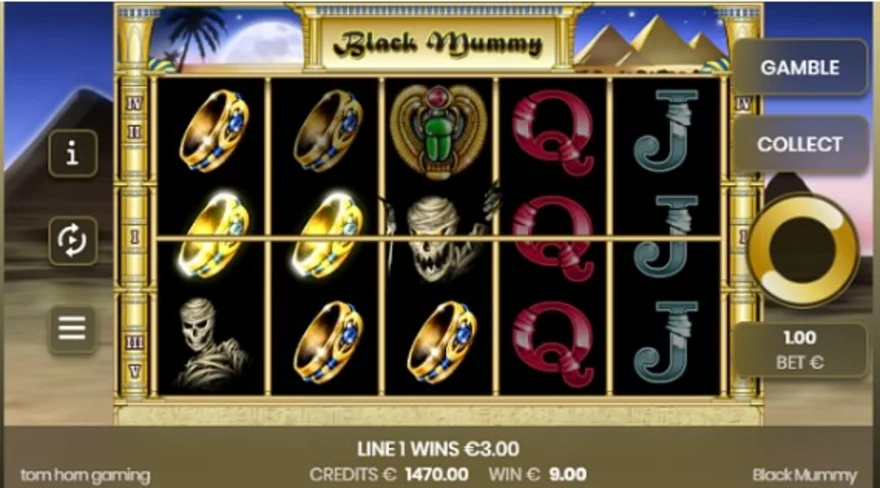The width and height of the screenshot is (880, 488).
Task: Select payline II marker on left column
Action: pyautogui.click(x=135, y=132)
